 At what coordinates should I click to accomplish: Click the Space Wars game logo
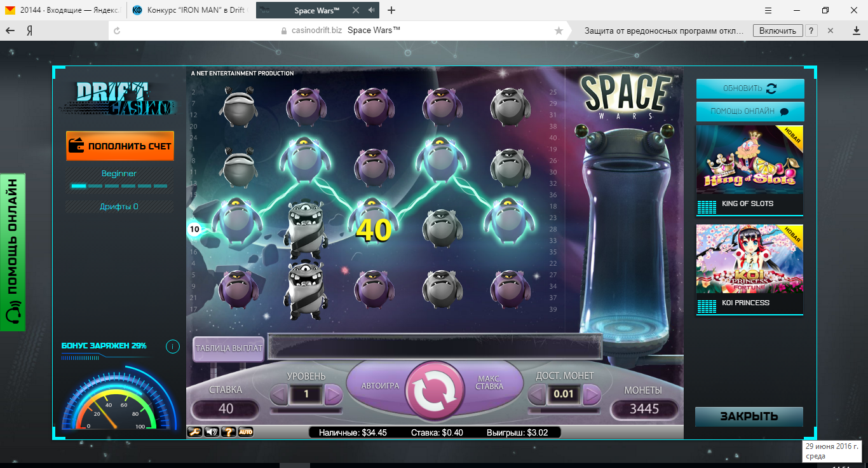tap(628, 96)
